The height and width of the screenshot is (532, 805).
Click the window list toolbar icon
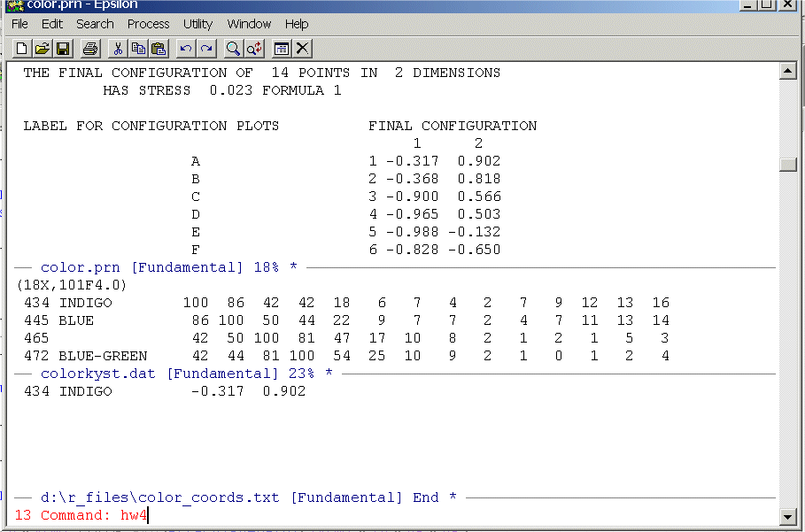coord(282,48)
